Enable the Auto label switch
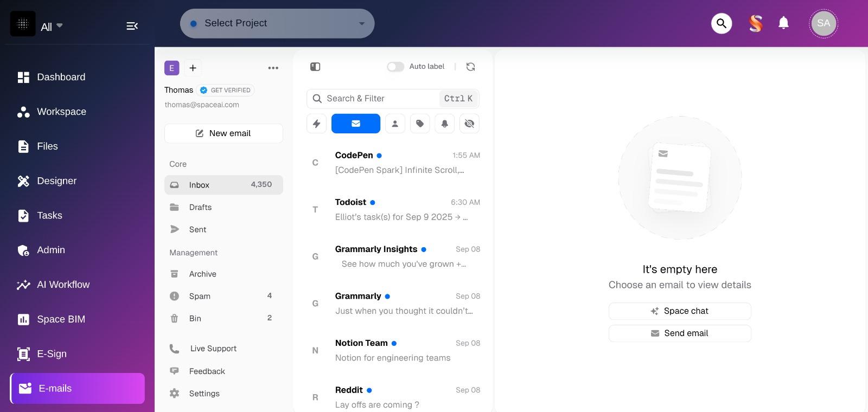The image size is (868, 412). pos(395,67)
